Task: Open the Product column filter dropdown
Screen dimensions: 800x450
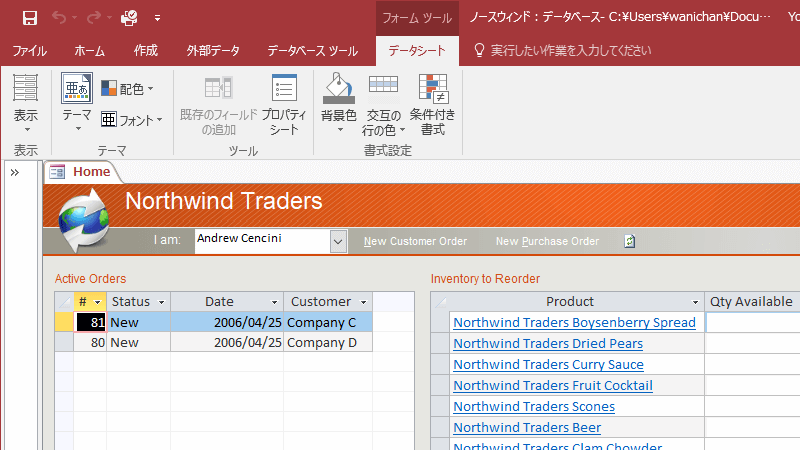Action: tap(695, 302)
